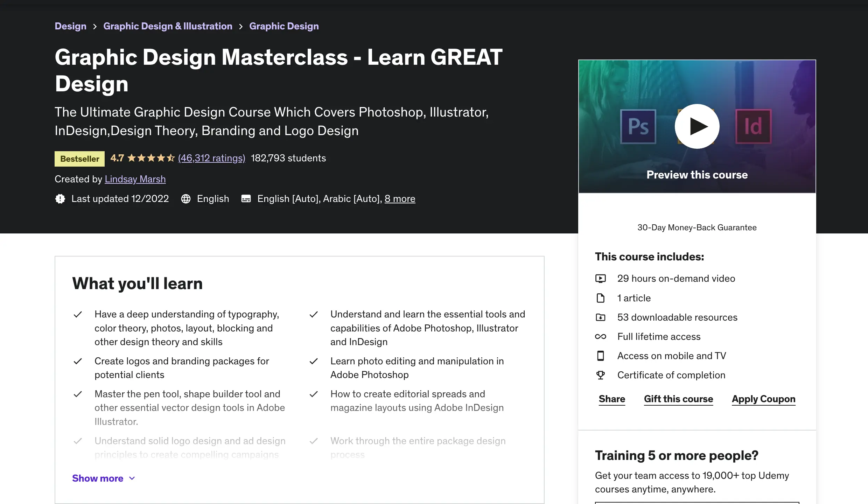This screenshot has height=504, width=868.
Task: Click Gift this course
Action: pyautogui.click(x=678, y=399)
